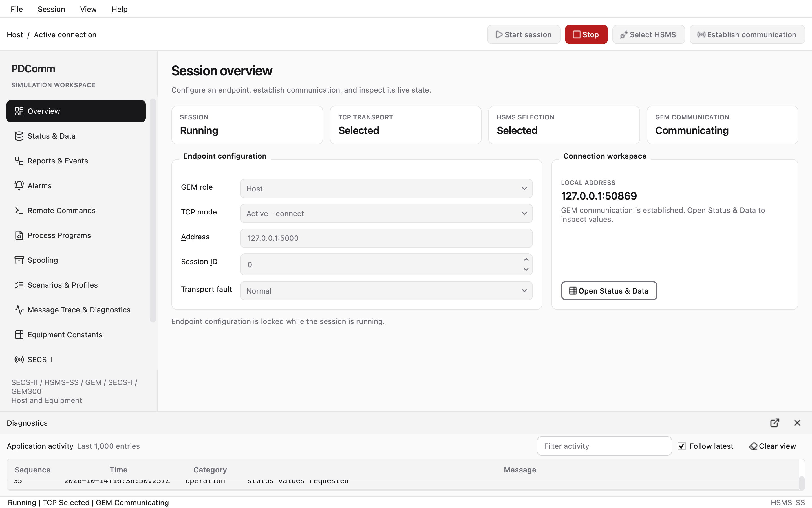Click the sidebar navigation scrollbar
This screenshot has width=812, height=508.
(153, 210)
